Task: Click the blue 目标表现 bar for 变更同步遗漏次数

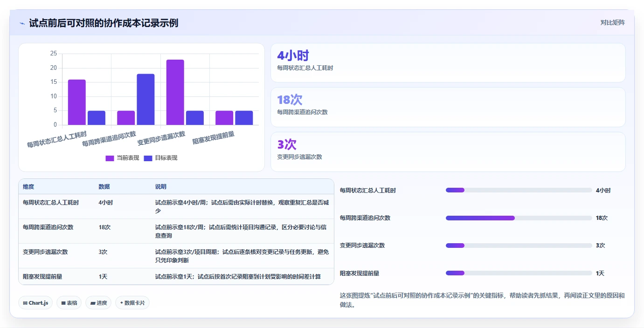Action: (195, 118)
